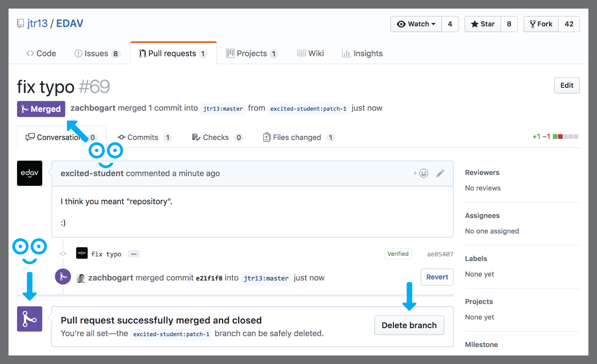Edit the comment with the pencil icon
597x364 pixels.
pyautogui.click(x=440, y=173)
